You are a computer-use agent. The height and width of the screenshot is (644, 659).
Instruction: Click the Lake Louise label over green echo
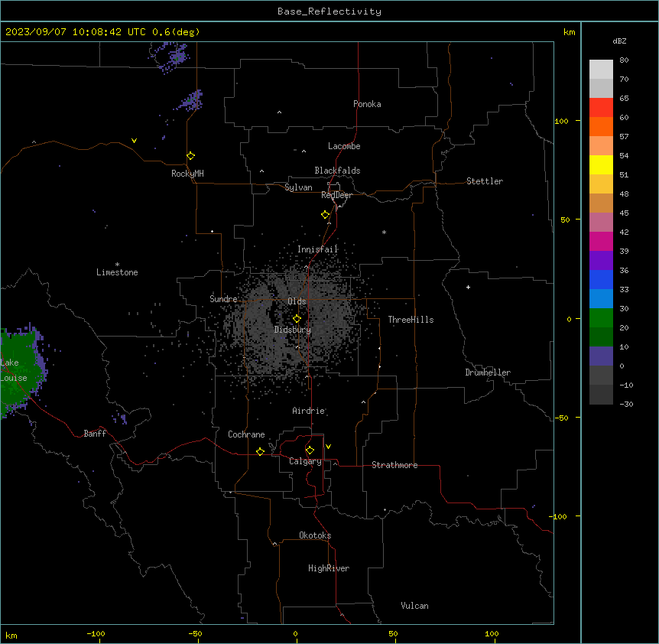coord(14,370)
